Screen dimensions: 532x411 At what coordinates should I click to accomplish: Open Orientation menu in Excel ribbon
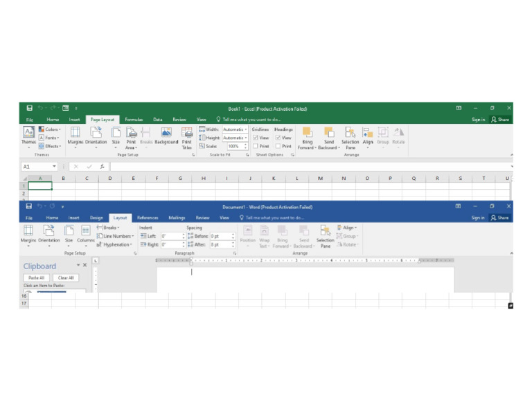[x=96, y=137]
